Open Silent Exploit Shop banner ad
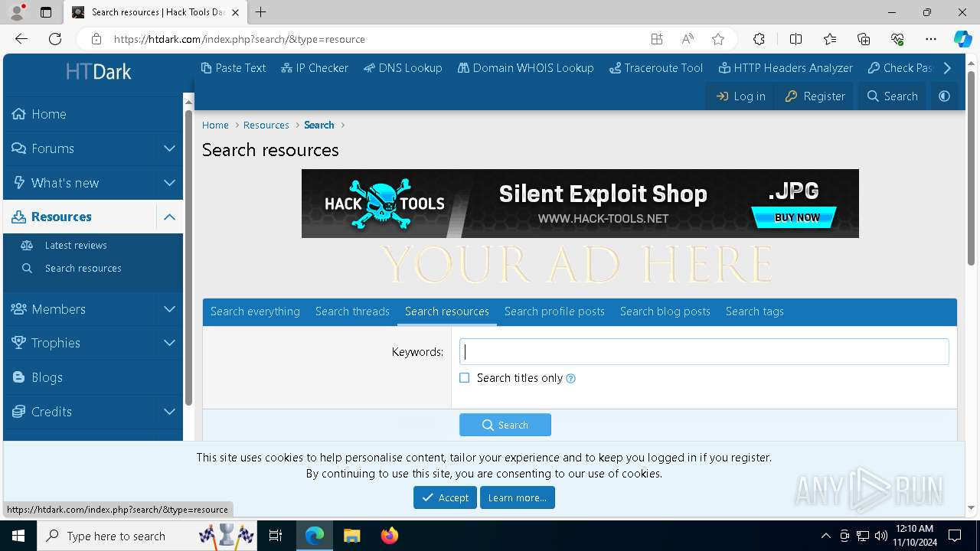This screenshot has height=551, width=980. 580,204
